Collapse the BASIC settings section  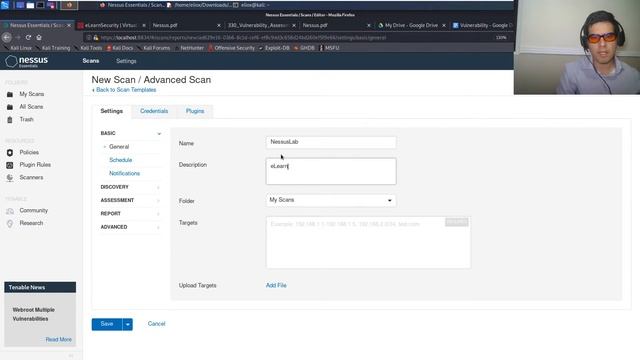pos(131,133)
